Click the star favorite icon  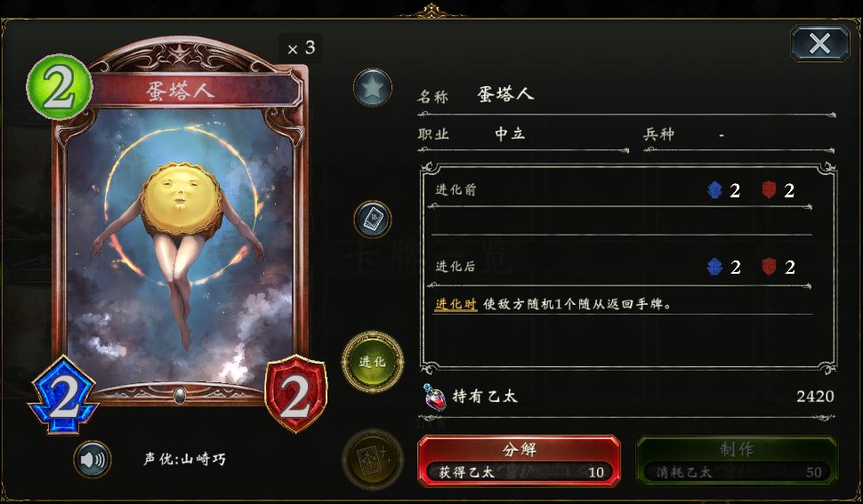(x=373, y=87)
